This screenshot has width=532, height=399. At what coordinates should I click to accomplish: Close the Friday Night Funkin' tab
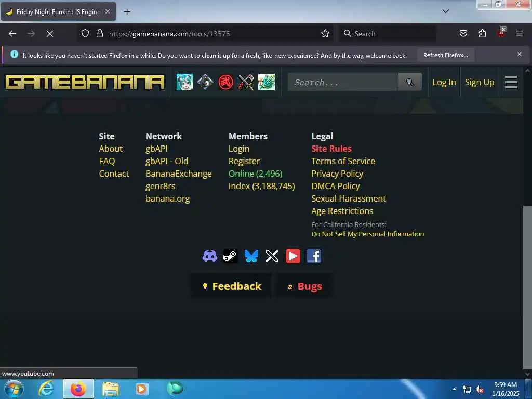click(107, 11)
